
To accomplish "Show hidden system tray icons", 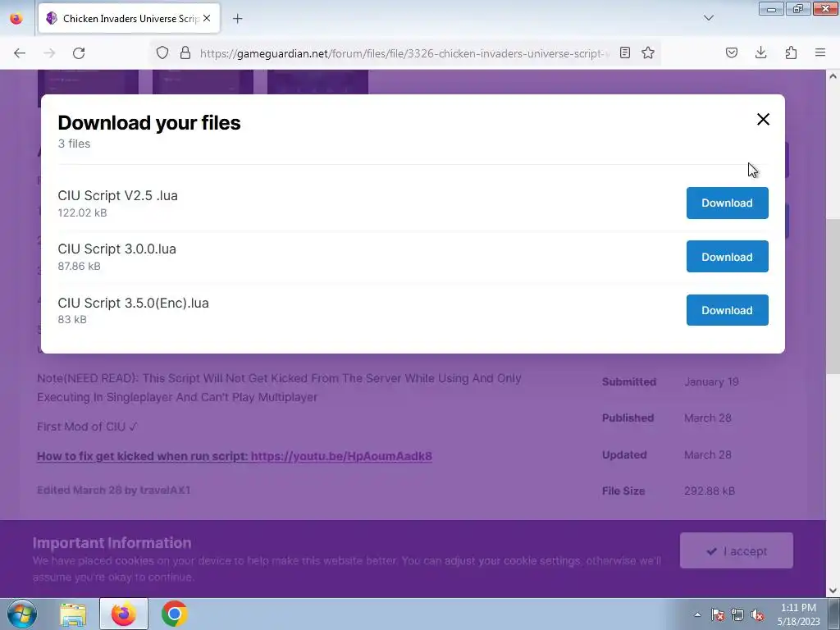I will pos(697,614).
